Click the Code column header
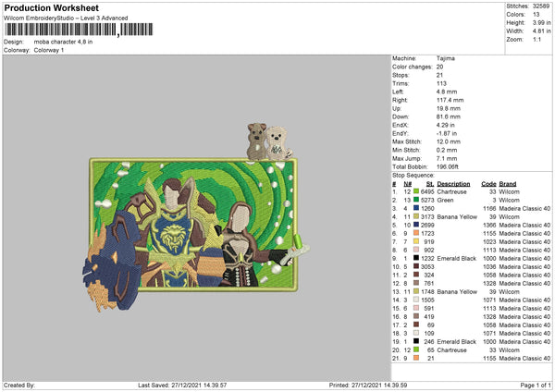 tap(488, 184)
